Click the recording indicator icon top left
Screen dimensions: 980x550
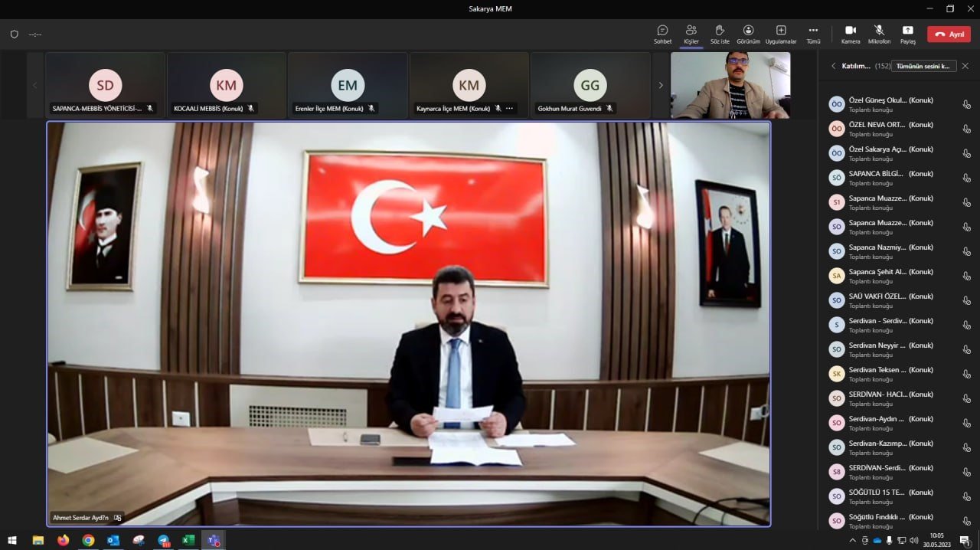(x=14, y=34)
